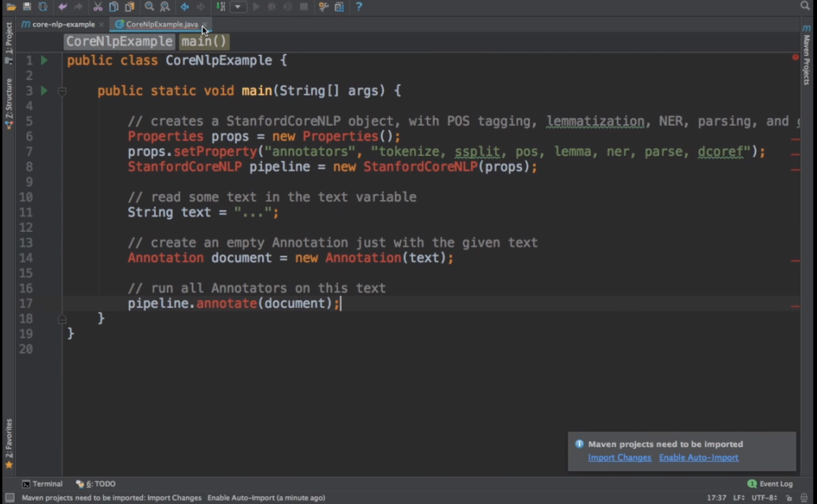The image size is (817, 504).
Task: Open Replace with the magnifier-A icon
Action: coord(165,7)
